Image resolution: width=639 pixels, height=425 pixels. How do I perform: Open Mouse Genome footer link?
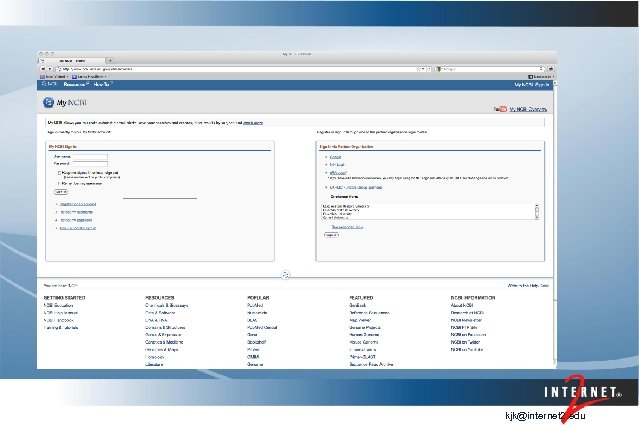pyautogui.click(x=364, y=342)
